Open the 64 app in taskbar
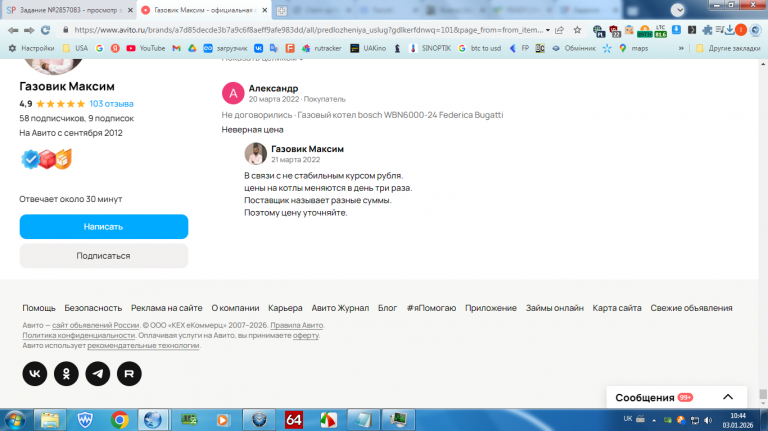 coord(294,420)
